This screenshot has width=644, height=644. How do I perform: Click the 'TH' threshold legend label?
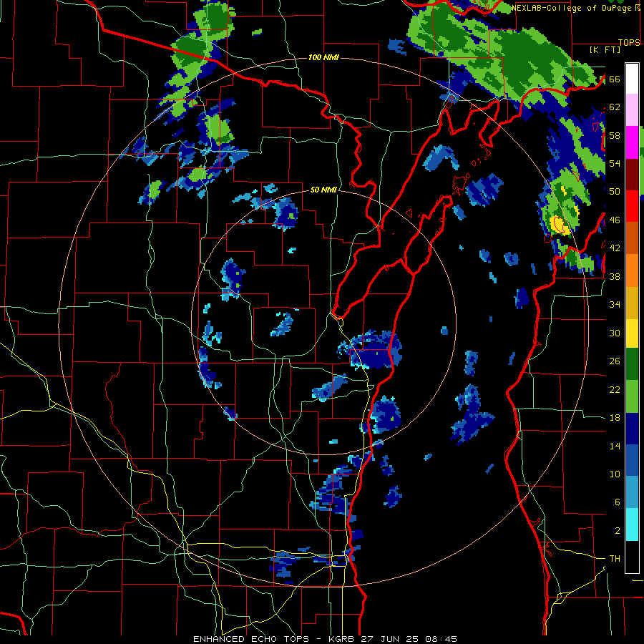[615, 559]
